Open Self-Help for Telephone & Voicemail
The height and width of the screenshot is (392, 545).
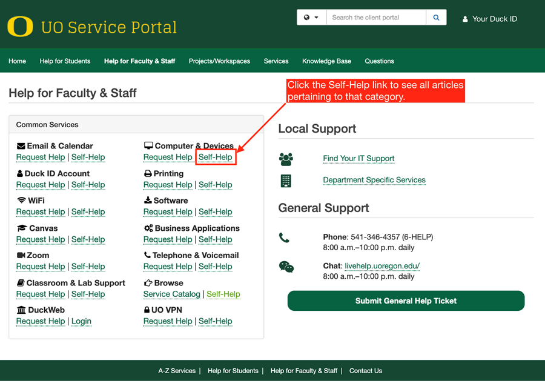click(x=216, y=267)
